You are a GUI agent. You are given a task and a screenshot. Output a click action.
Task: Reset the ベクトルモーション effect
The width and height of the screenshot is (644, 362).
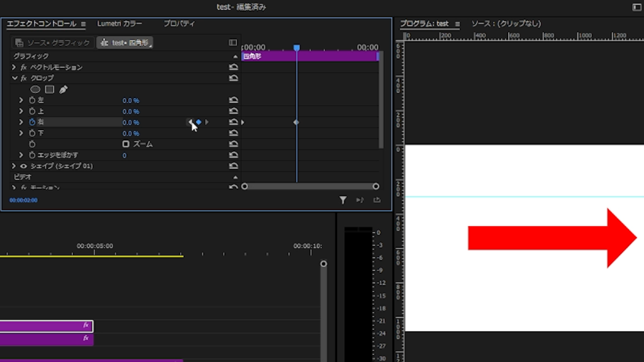coord(233,67)
